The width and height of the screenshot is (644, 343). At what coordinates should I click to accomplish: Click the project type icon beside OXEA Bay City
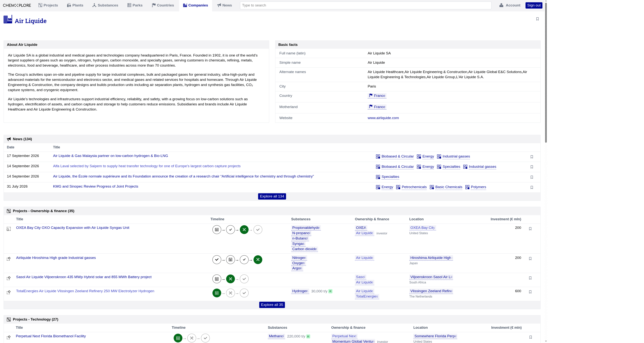[x=9, y=229]
